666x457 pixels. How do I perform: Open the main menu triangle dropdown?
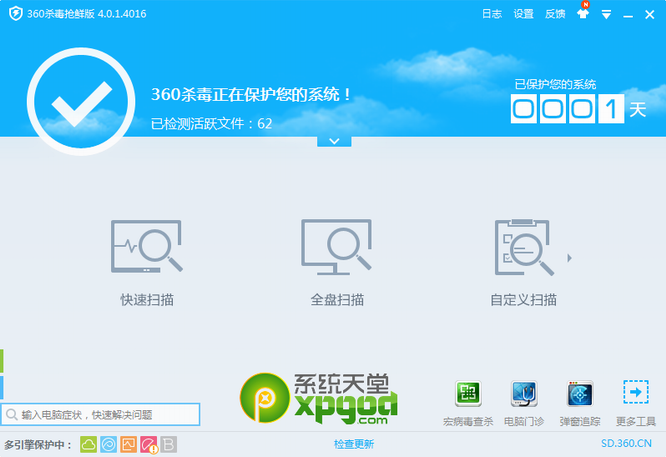[606, 15]
